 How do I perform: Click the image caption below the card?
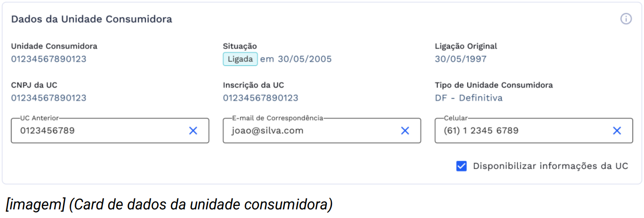coord(169,205)
